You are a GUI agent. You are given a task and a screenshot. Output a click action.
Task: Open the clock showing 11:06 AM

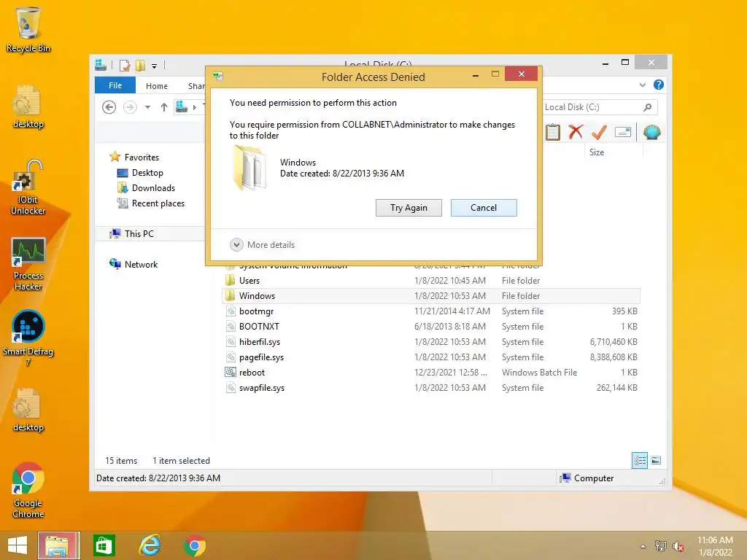tap(715, 545)
